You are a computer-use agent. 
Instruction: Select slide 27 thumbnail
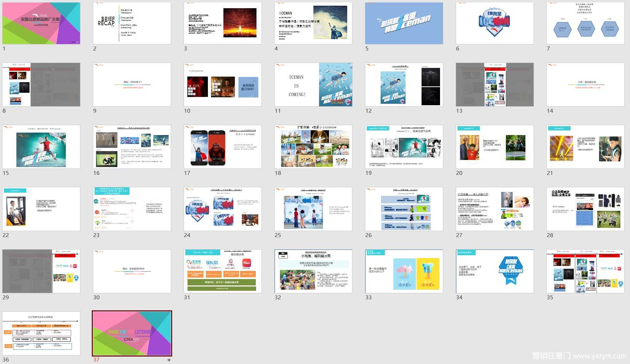click(x=495, y=209)
